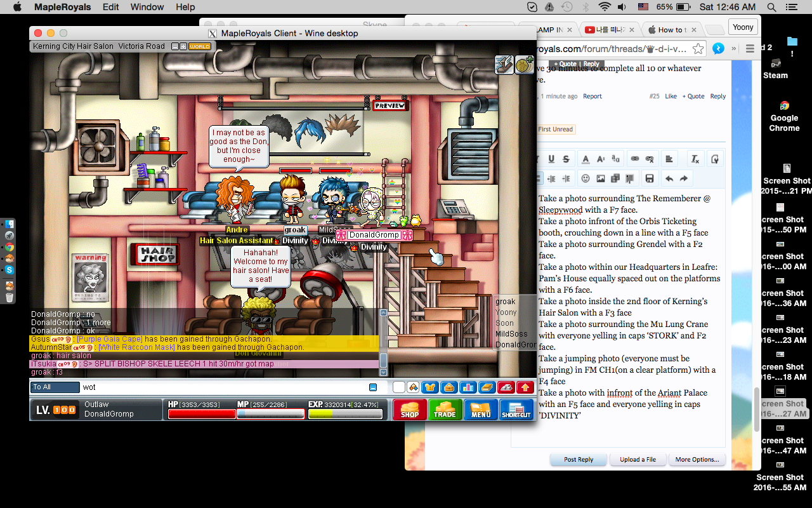Screen dimensions: 812x508
Task: Click the remove formatting icon
Action: (x=695, y=159)
